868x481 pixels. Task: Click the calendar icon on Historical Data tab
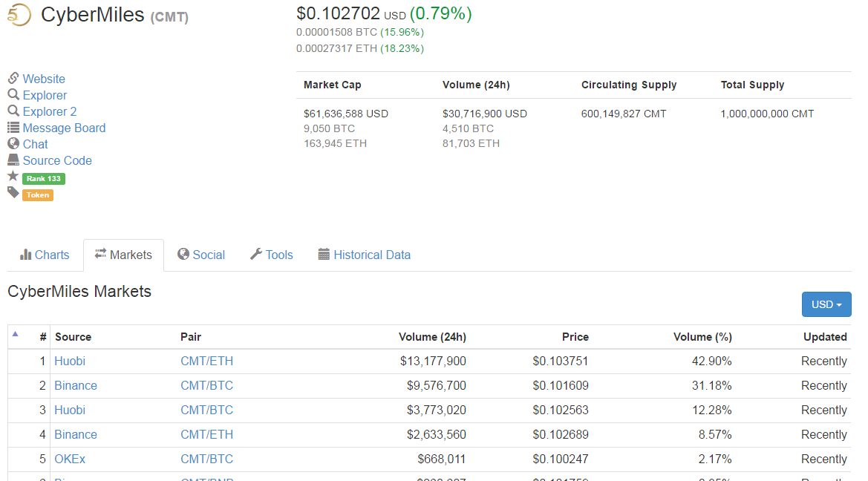click(324, 254)
